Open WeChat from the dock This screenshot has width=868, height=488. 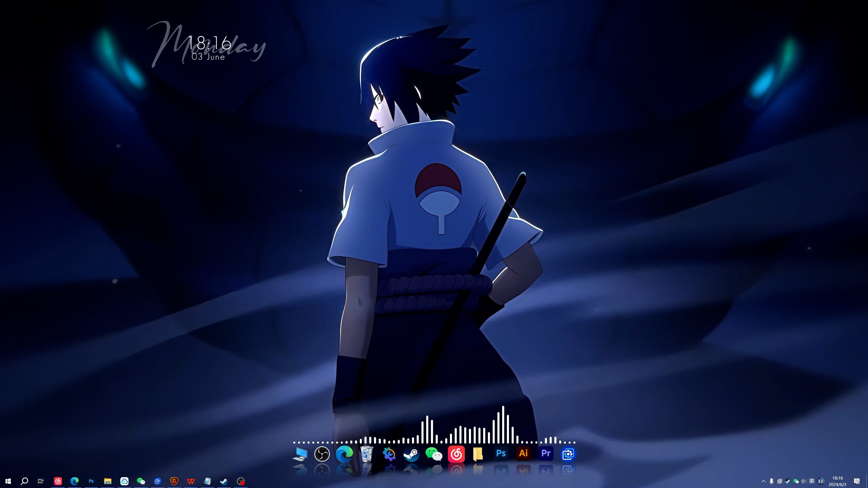[434, 454]
